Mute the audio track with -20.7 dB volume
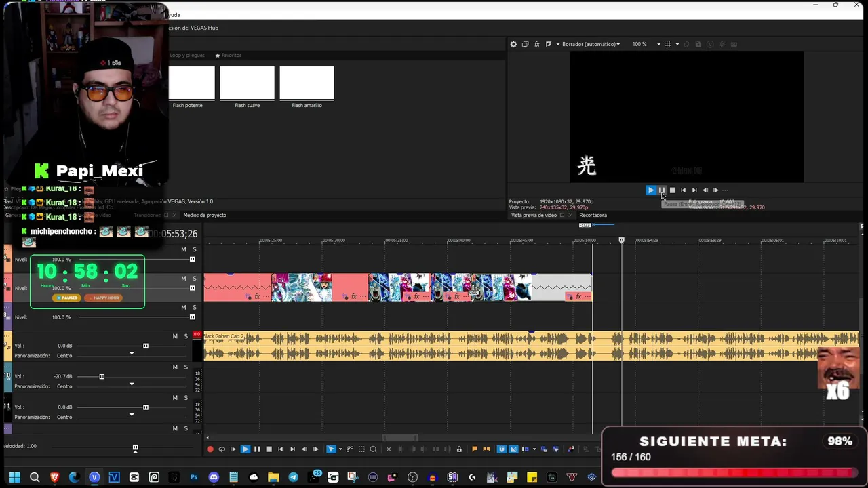This screenshot has height=488, width=868. click(x=175, y=367)
